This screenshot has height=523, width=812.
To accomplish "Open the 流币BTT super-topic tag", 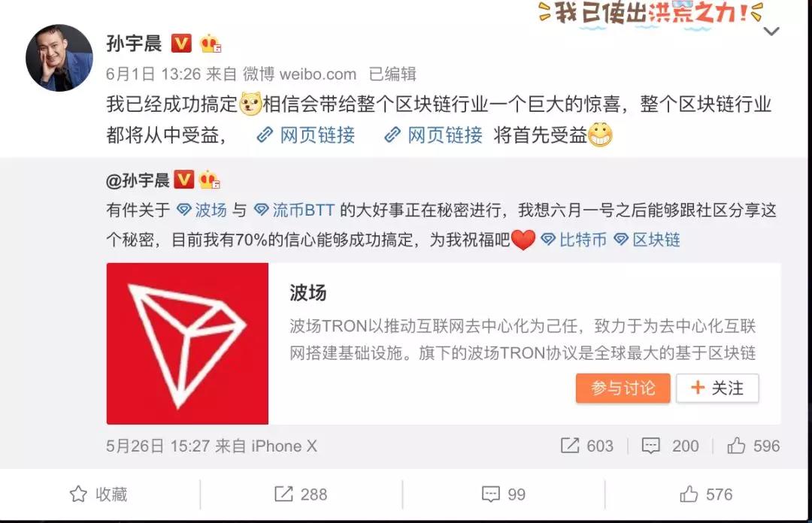I will [294, 210].
